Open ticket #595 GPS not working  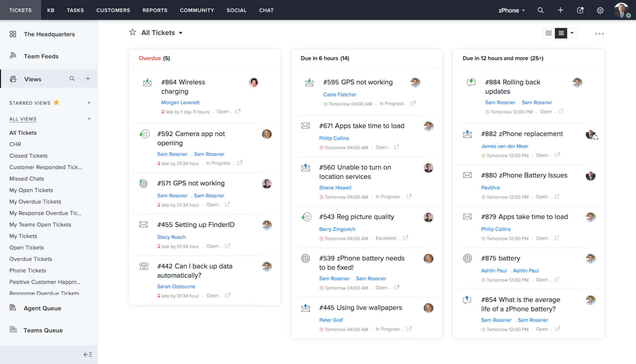[x=358, y=83]
